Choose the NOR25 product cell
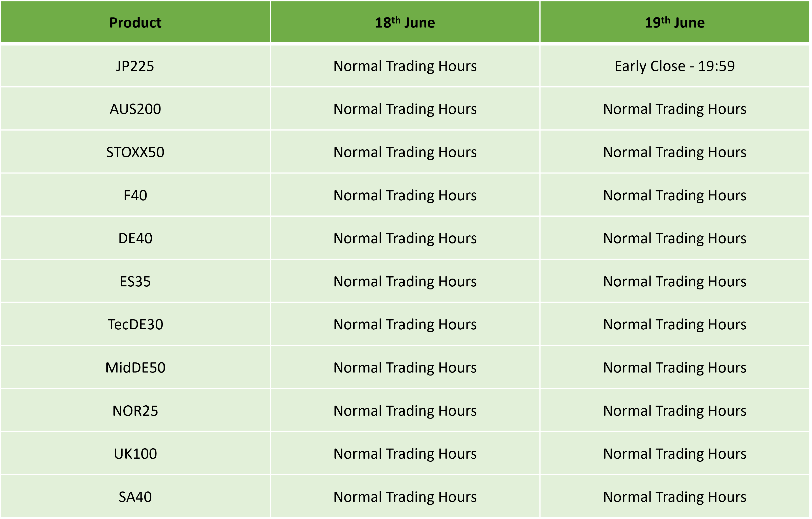This screenshot has width=812, height=519. [135, 411]
